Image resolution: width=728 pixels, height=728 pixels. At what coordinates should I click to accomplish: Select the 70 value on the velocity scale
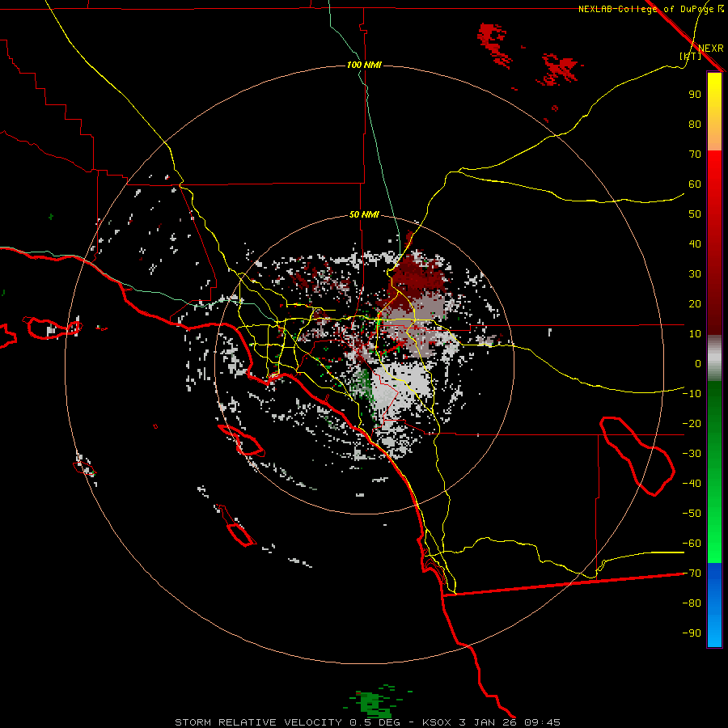[695, 154]
